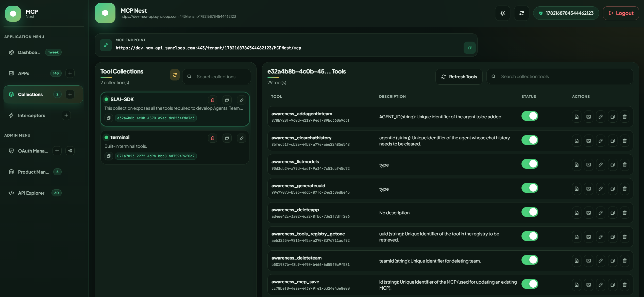
Task: Add a new collection from sidebar plus
Action: pyautogui.click(x=70, y=94)
